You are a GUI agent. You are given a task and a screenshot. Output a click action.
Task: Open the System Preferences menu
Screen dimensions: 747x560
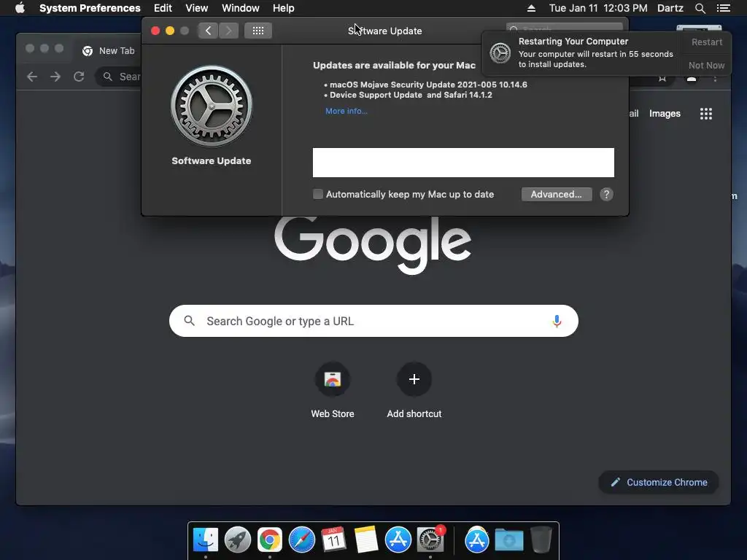(x=90, y=8)
